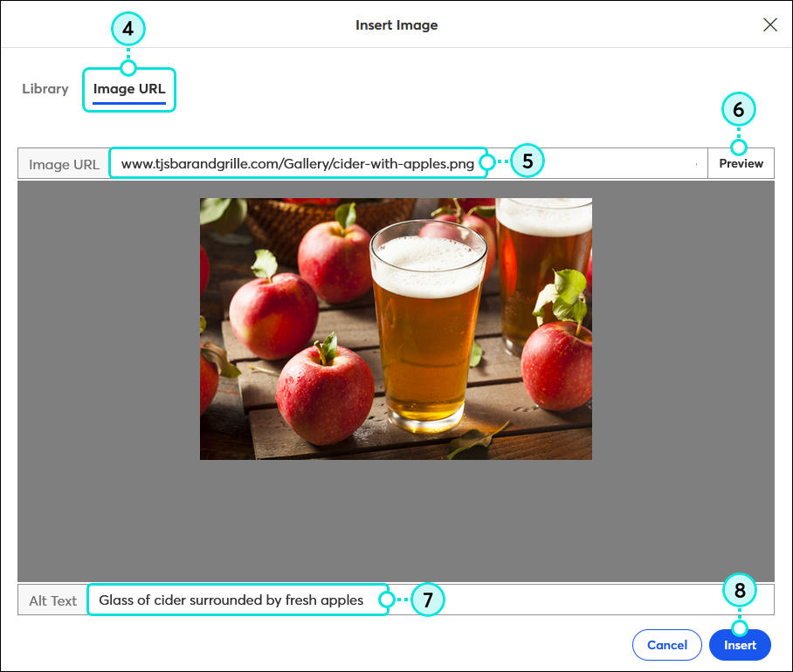Cancel the image insertion
793x672 pixels.
[x=666, y=645]
